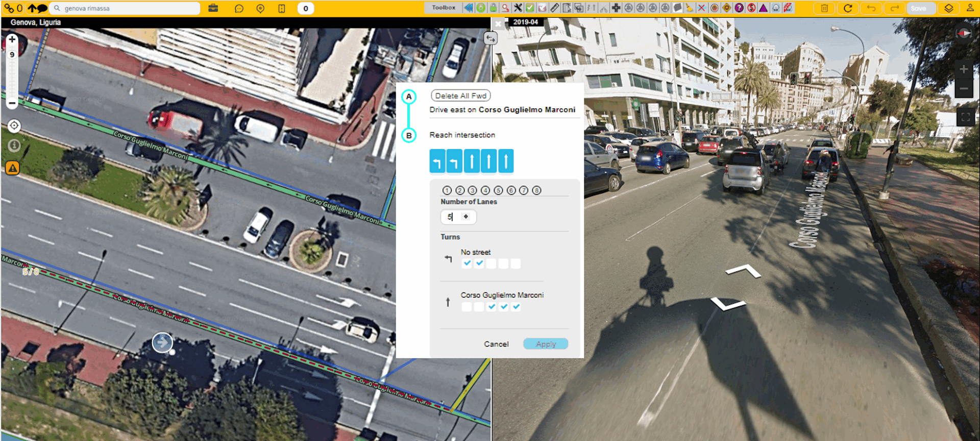Open the briefcase icon in top bar
This screenshot has height=441, width=980.
point(213,8)
